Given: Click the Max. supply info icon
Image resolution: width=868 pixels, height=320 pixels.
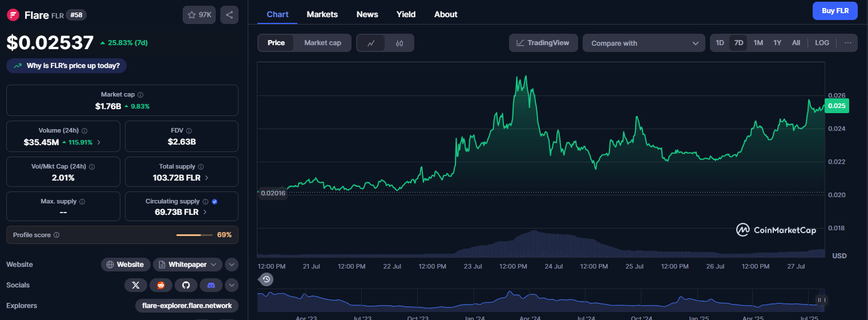Looking at the screenshot, I should [x=82, y=202].
